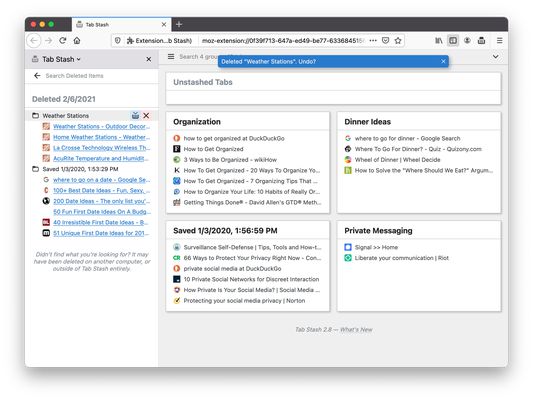Open AcuRite Temperature and Humidity link
Screen dimensions: 533x400
click(x=101, y=158)
